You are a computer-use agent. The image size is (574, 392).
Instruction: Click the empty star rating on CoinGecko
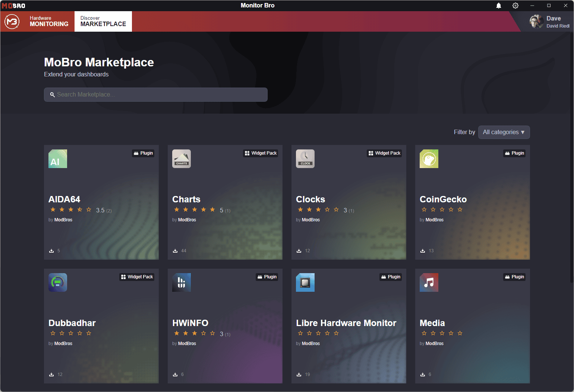[x=442, y=210]
